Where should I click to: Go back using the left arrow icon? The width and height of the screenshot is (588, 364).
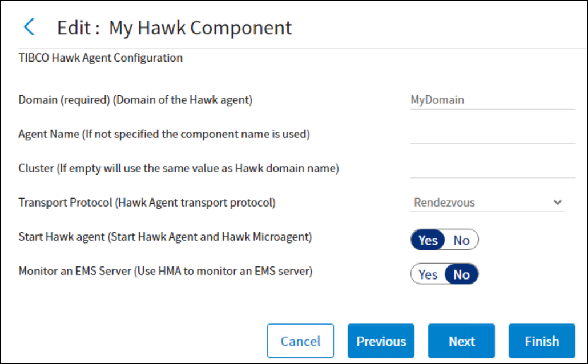tap(29, 27)
